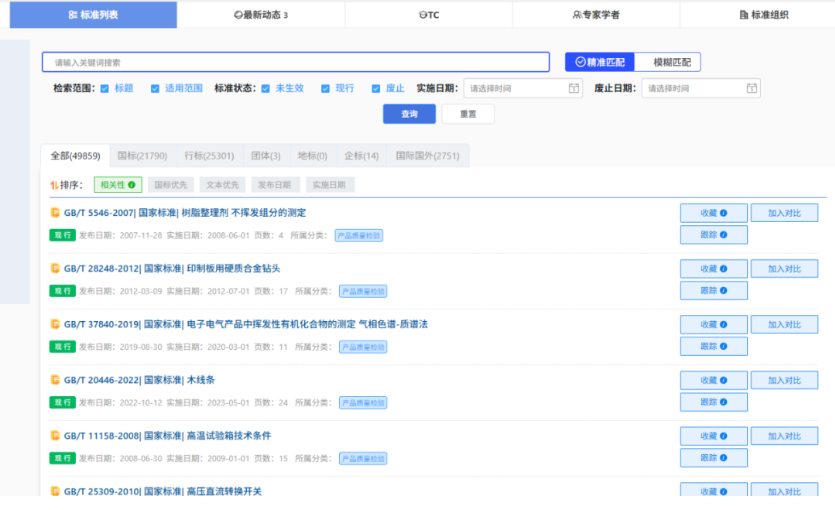Click the 重置 reset button
835x510 pixels.
click(468, 114)
